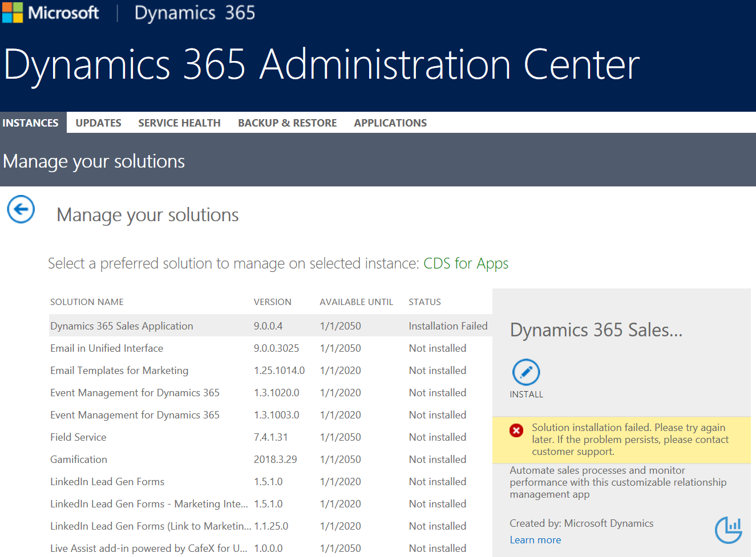Select the Gamification solution row

[x=79, y=460]
